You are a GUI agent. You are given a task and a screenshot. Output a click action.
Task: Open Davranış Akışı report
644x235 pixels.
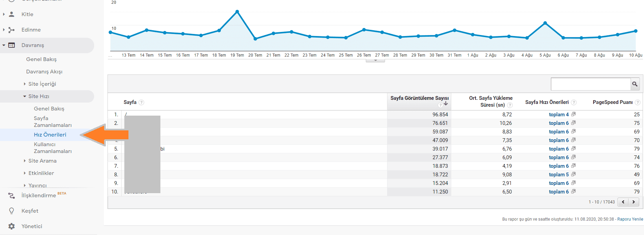(x=44, y=72)
